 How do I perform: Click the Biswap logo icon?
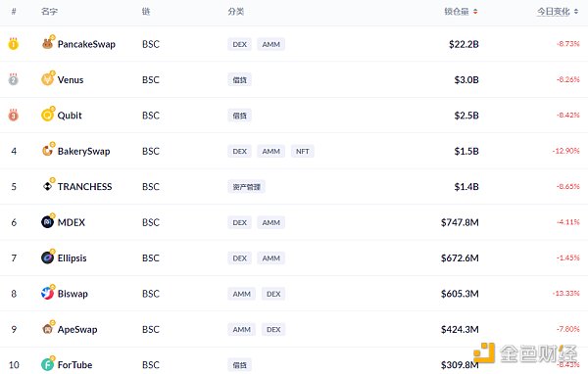pyautogui.click(x=47, y=293)
